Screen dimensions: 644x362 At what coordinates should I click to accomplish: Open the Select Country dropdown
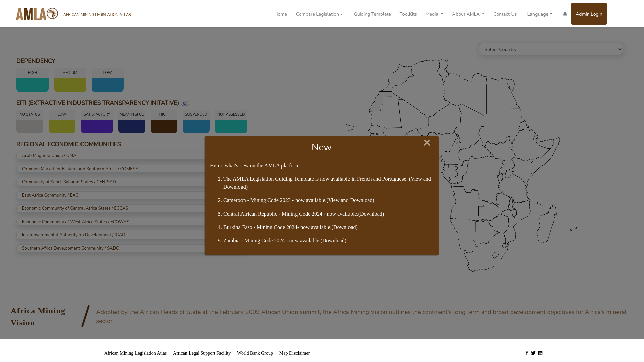coord(550,49)
